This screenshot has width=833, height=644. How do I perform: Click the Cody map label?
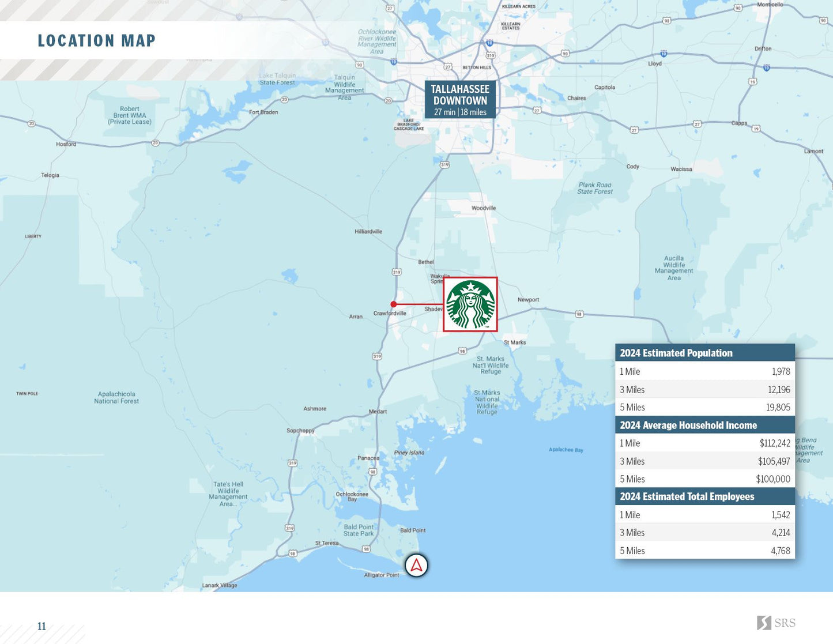click(633, 167)
